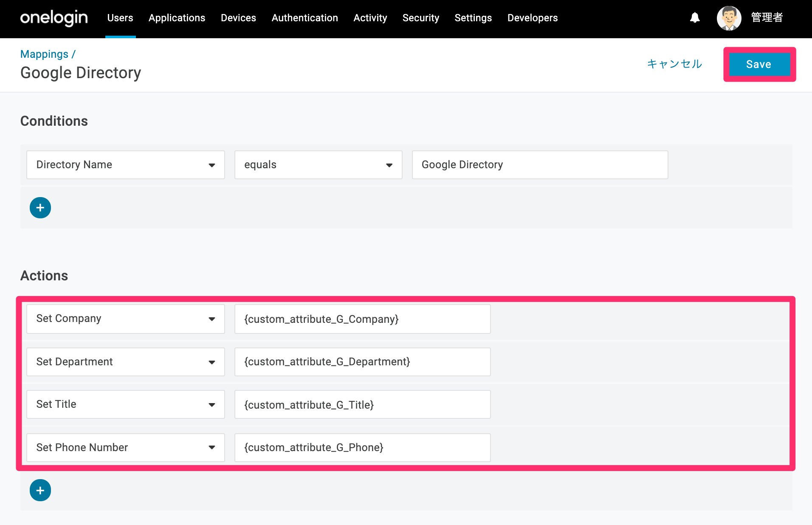Open the notifications bell
This screenshot has width=812, height=525.
[695, 18]
